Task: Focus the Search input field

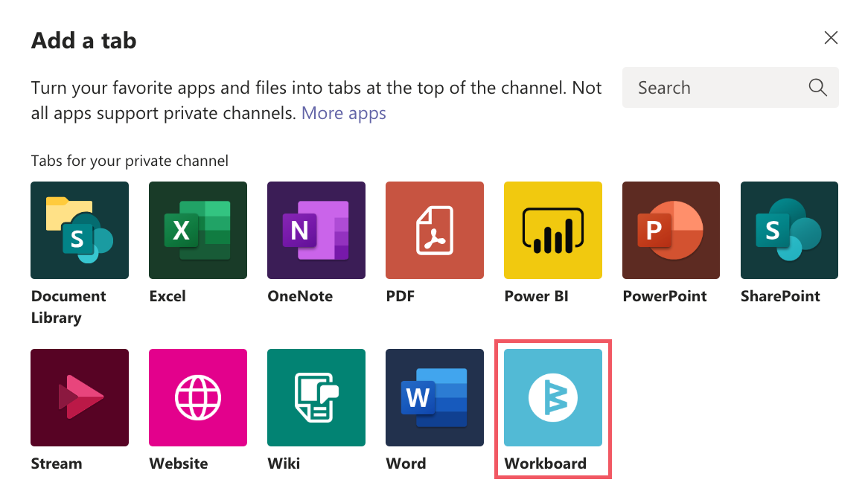Action: tap(730, 87)
